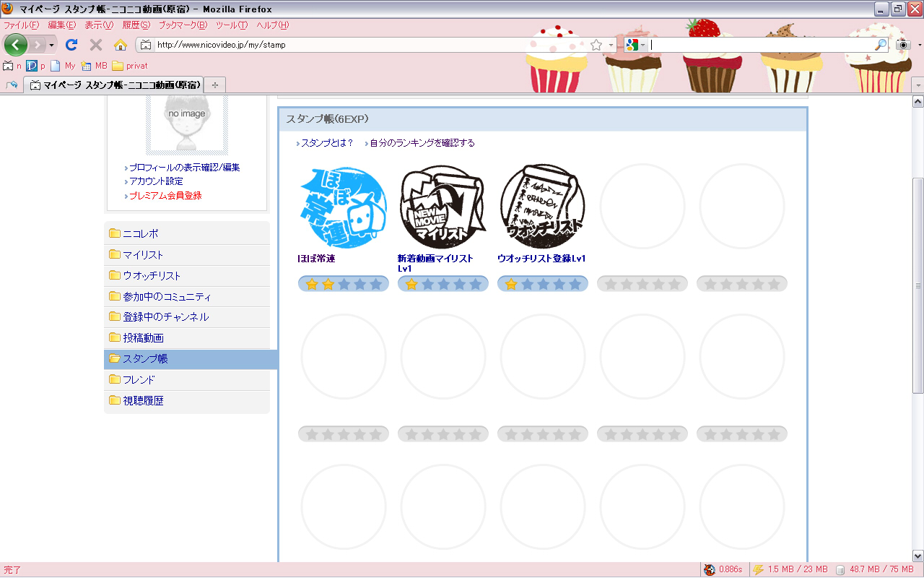Select スタンプ帳 in the sidebar
This screenshot has height=578, width=924.
click(191, 359)
